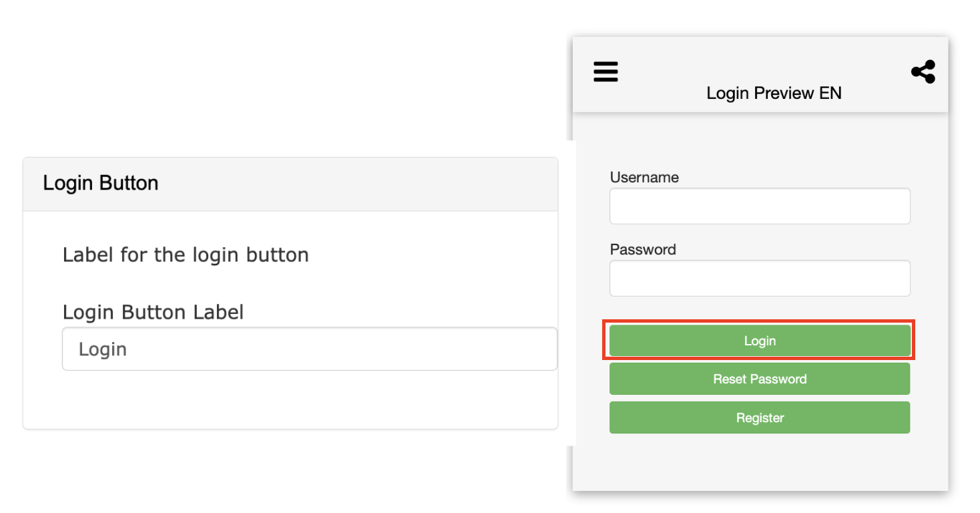The width and height of the screenshot is (980, 513).
Task: Click blank space below Login Button Label field
Action: point(290,401)
